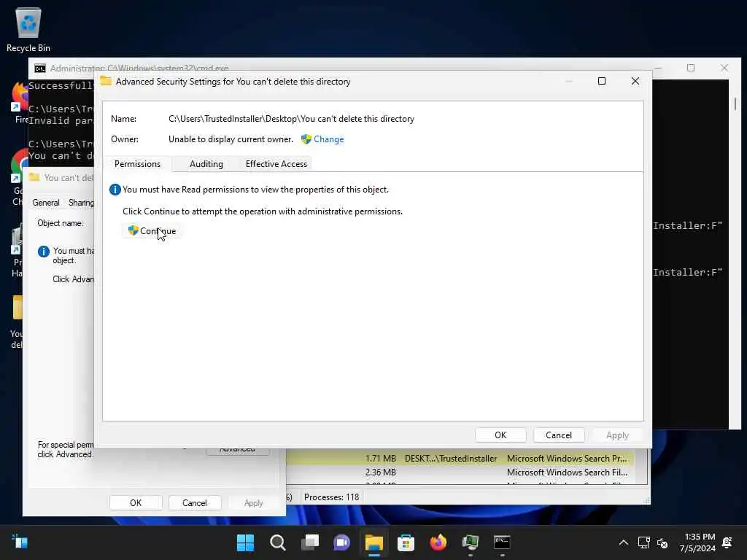Click the Windows Start button
The image size is (747, 560).
point(245,542)
